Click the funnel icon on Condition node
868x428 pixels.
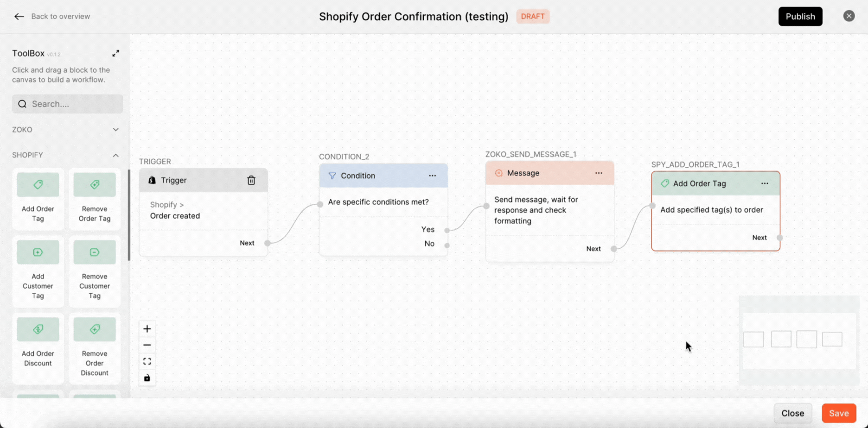point(332,176)
